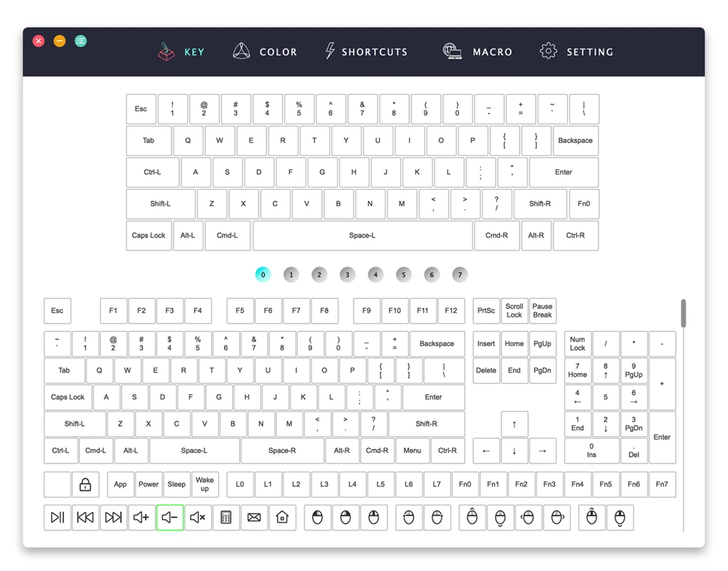Click the Insert key
728x571 pixels.
(x=486, y=344)
